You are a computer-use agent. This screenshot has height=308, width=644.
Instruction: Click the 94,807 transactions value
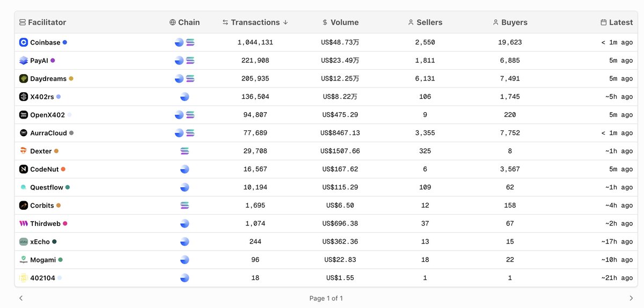[255, 115]
